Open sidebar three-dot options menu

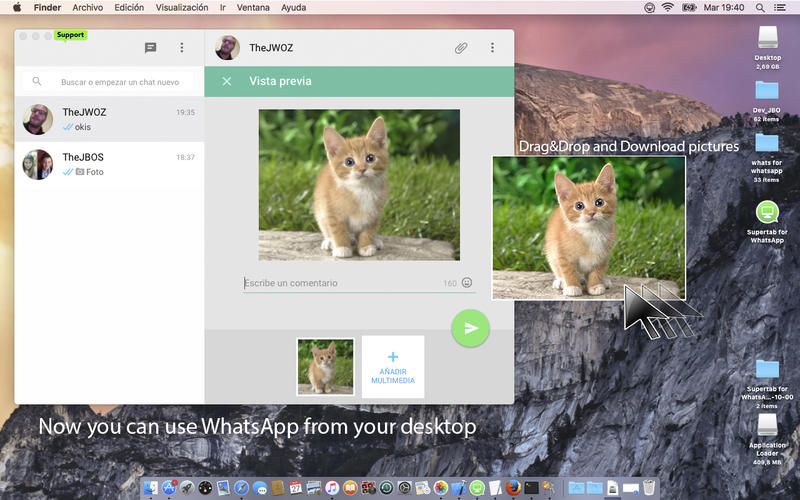click(181, 48)
